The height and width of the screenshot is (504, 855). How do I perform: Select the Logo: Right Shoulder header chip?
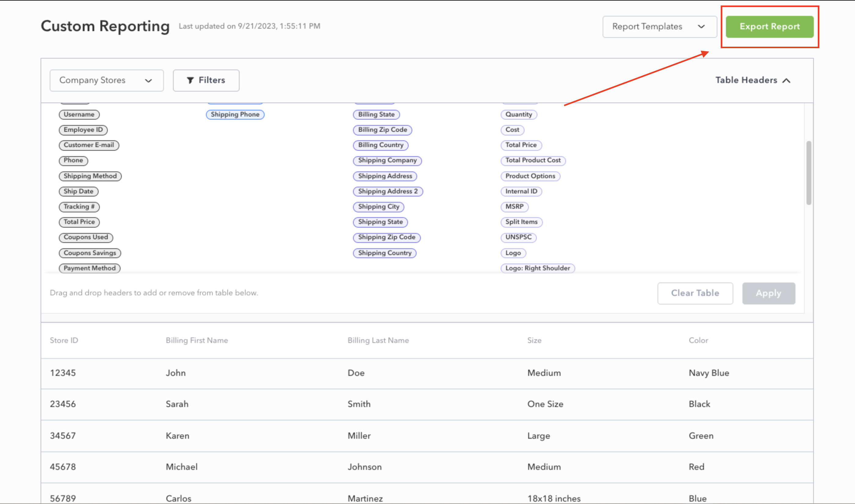tap(538, 268)
